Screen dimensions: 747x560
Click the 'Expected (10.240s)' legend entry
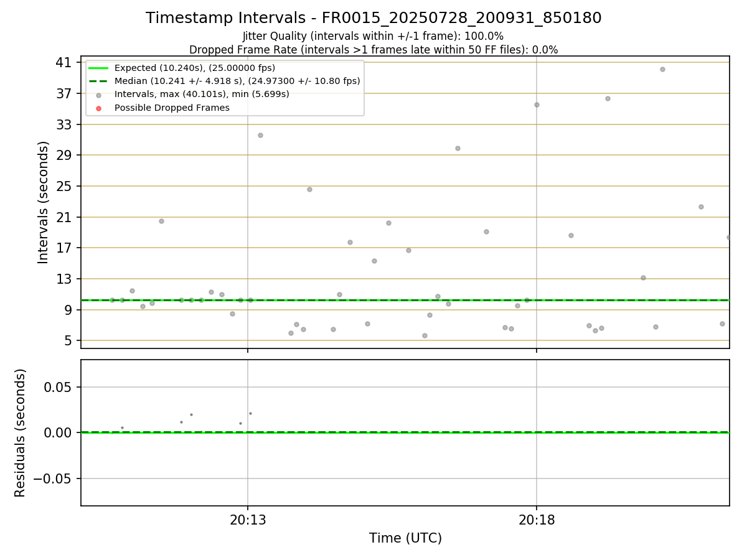[x=195, y=68]
